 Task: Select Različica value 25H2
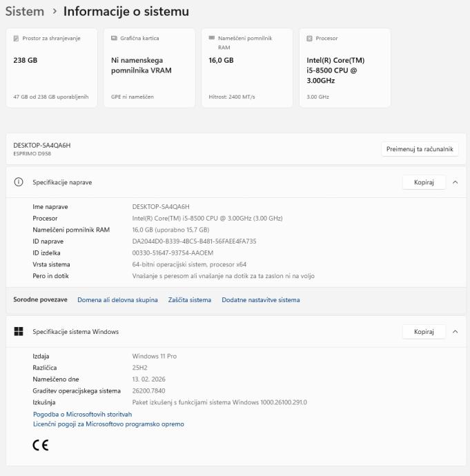[x=139, y=368]
